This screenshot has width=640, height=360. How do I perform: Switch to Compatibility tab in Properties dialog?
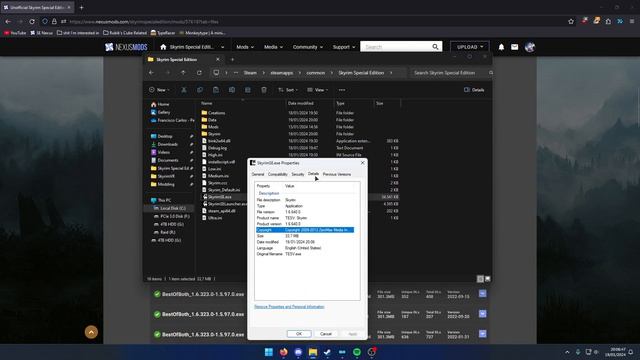tap(278, 174)
